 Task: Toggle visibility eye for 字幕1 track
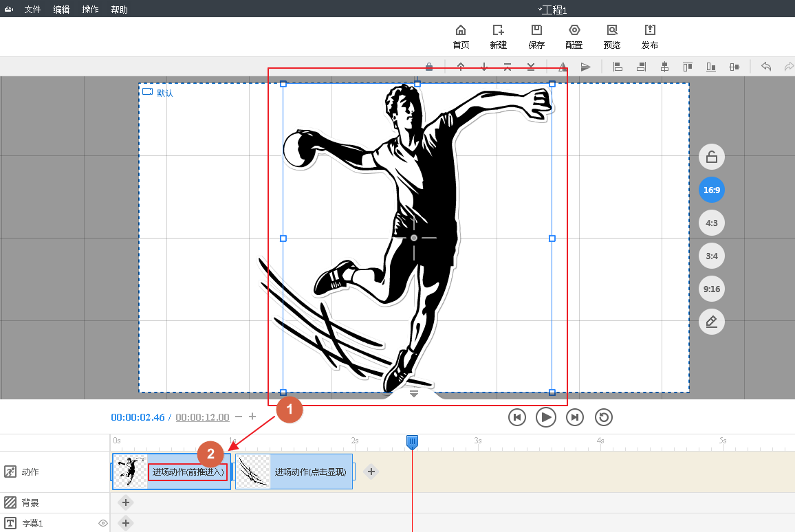click(103, 523)
